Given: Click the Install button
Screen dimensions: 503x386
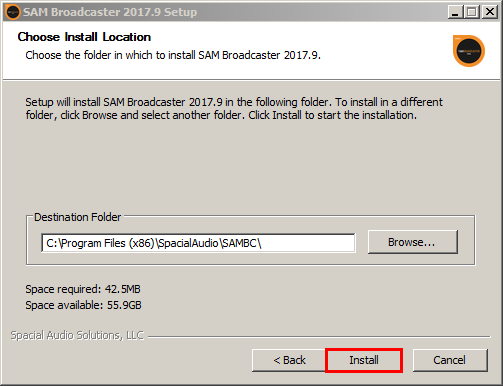Looking at the screenshot, I should click(x=364, y=360).
